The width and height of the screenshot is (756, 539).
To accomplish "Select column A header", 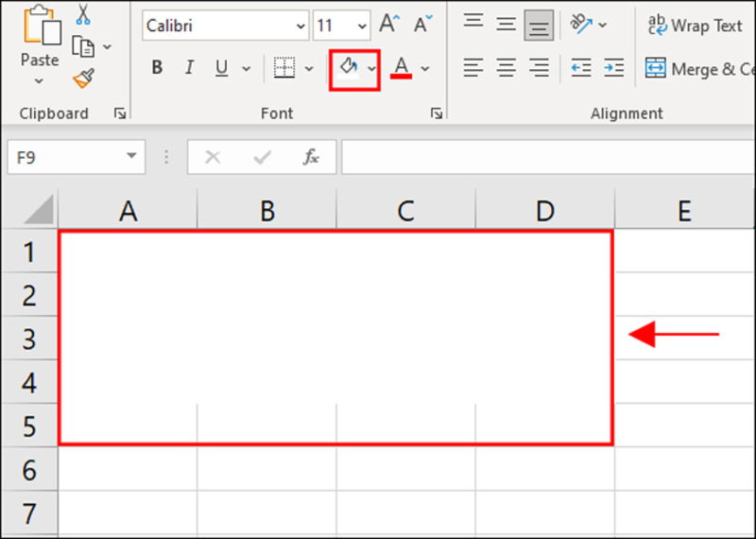I will [x=128, y=210].
